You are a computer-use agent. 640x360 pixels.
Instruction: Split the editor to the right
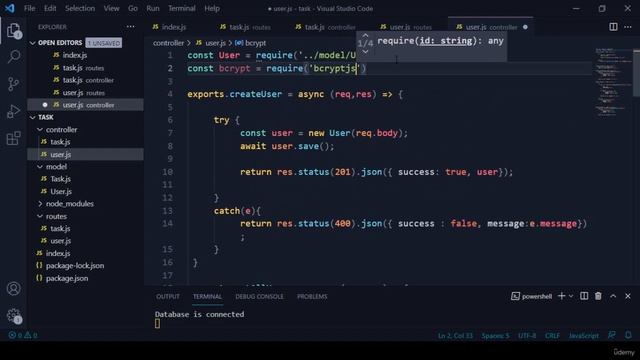coord(613,27)
